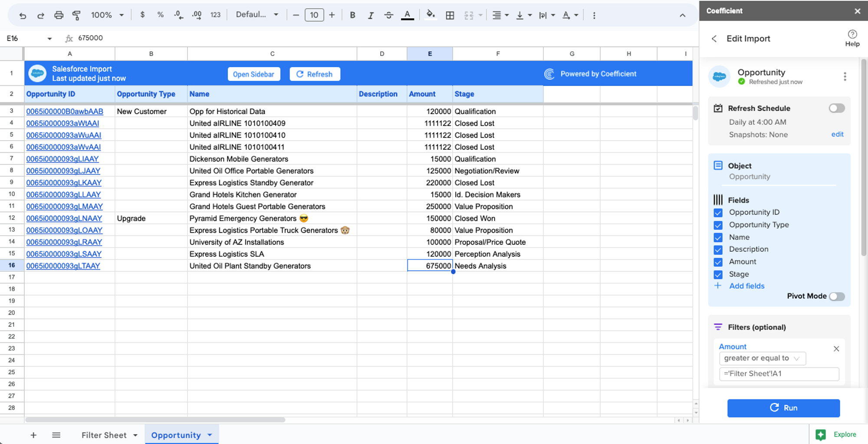The image size is (868, 444).
Task: Open opportunity link 0065i0000093gLTAAY
Action: [x=63, y=266]
